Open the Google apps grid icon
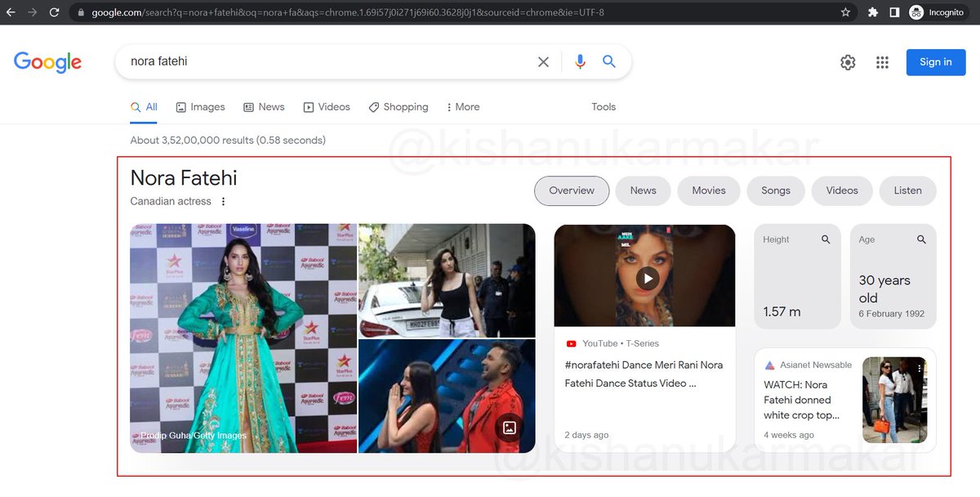The height and width of the screenshot is (497, 980). pyautogui.click(x=882, y=62)
